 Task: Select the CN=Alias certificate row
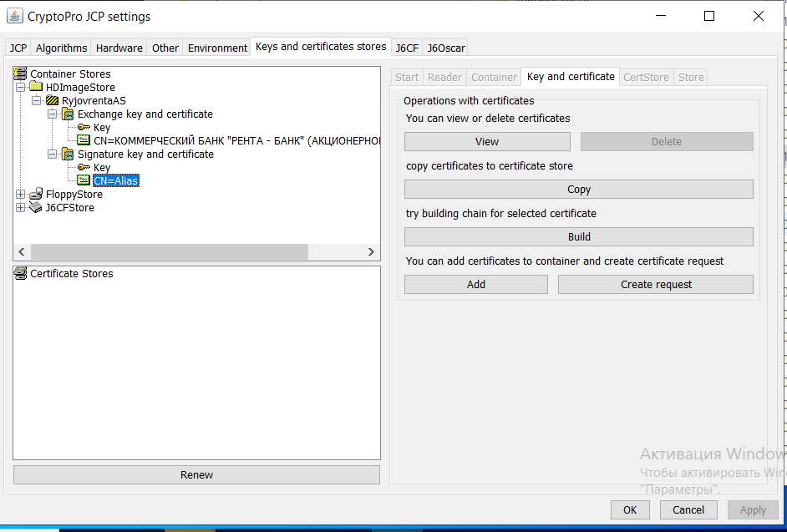116,180
